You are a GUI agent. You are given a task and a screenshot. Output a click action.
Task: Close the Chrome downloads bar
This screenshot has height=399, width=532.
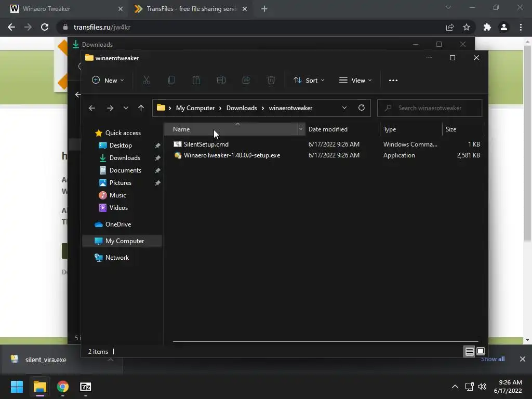click(x=523, y=359)
